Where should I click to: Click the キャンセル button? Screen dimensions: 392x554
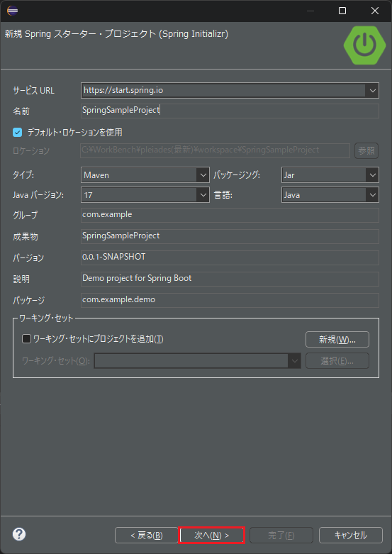(x=351, y=536)
